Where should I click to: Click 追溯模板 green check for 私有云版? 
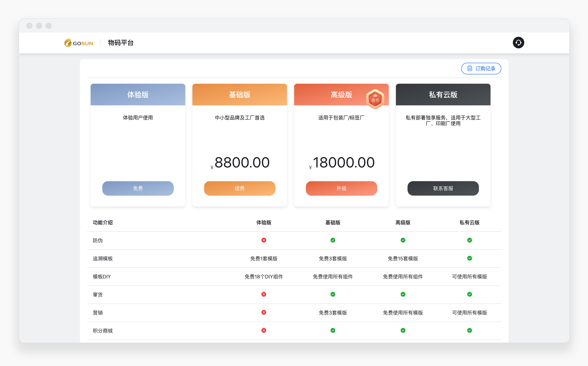click(x=469, y=258)
